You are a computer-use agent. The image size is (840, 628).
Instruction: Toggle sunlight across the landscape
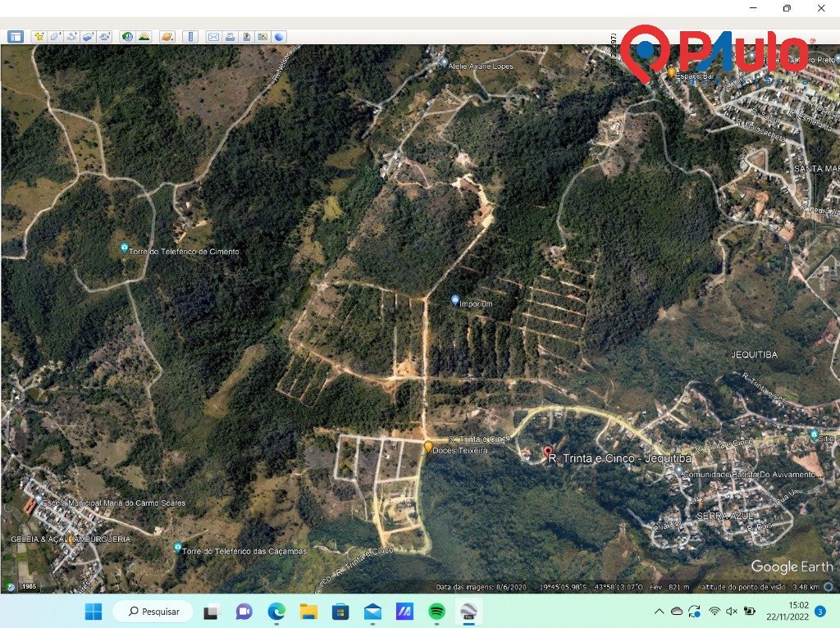point(144,36)
